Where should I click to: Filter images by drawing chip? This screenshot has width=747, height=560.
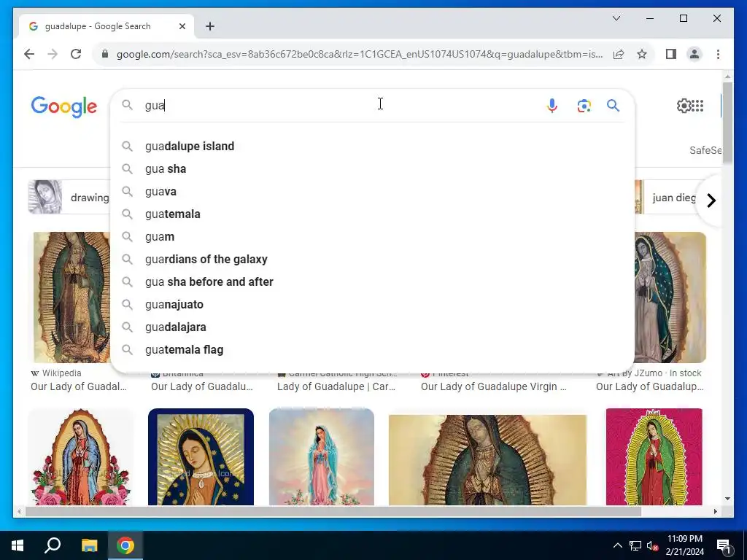click(x=69, y=197)
